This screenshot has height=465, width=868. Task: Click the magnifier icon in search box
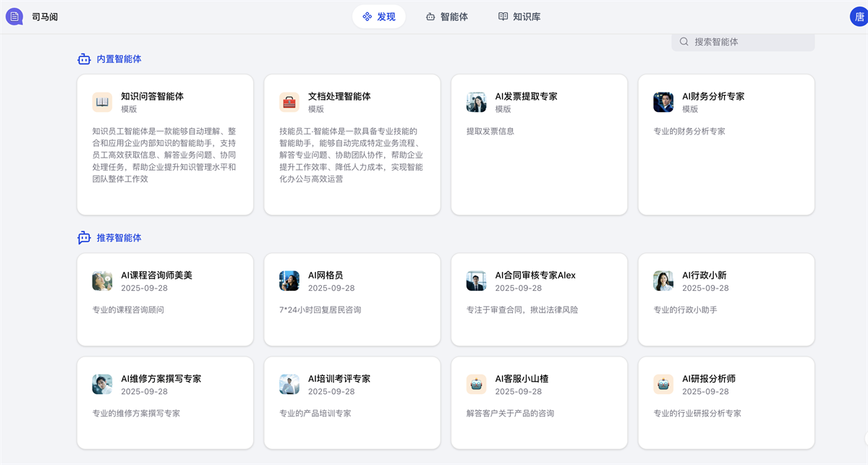(x=684, y=42)
